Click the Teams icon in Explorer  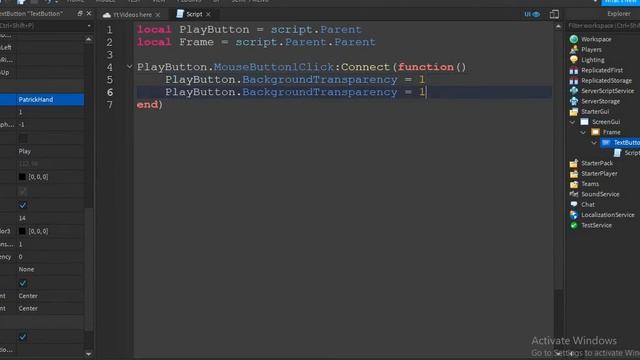click(x=574, y=184)
